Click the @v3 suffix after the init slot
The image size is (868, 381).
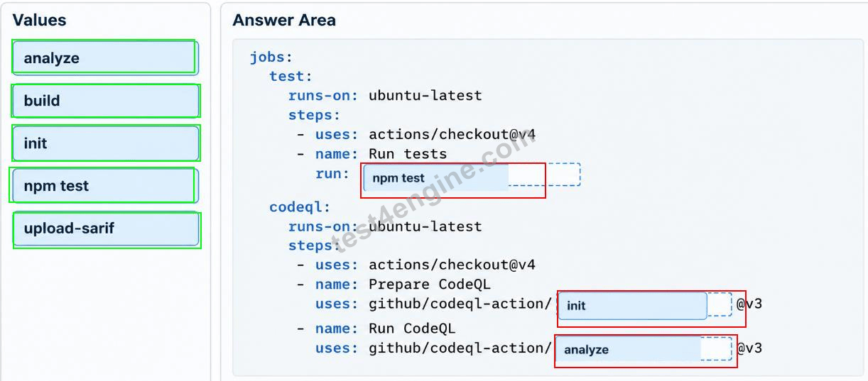(x=749, y=304)
